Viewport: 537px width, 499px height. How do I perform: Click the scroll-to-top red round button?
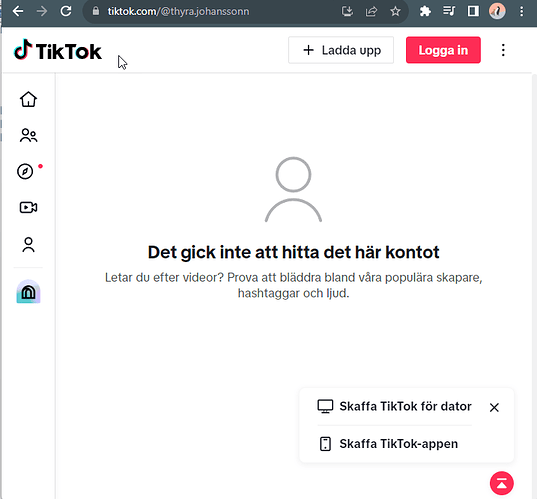point(501,483)
